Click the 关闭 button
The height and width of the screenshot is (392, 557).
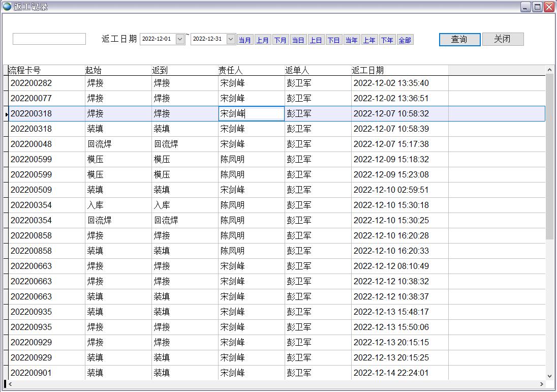(x=503, y=39)
